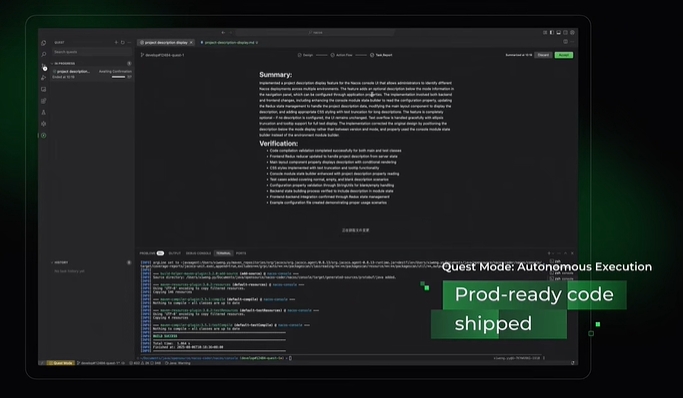Image resolution: width=683 pixels, height=398 pixels.
Task: Focus the Search quests input
Action: tap(91, 52)
